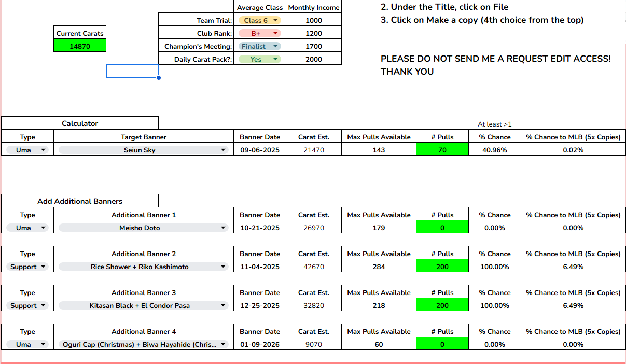This screenshot has height=364, width=626.
Task: Click the Champion's Meeting income 1700
Action: coord(314,46)
